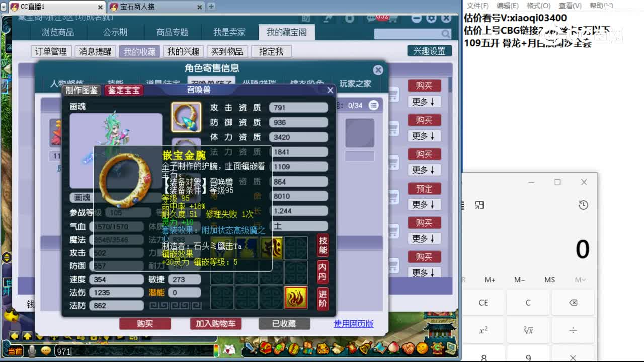Click the 鉴定宝宝 button

pos(124,90)
